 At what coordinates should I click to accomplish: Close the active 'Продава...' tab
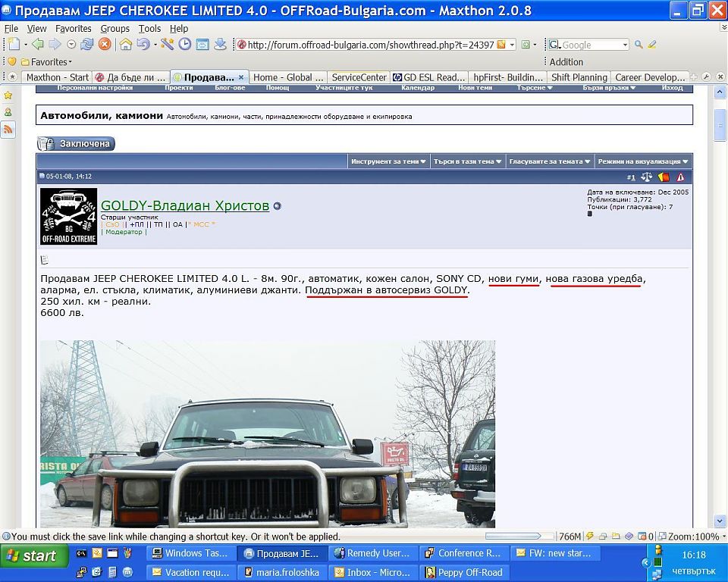[x=241, y=77]
